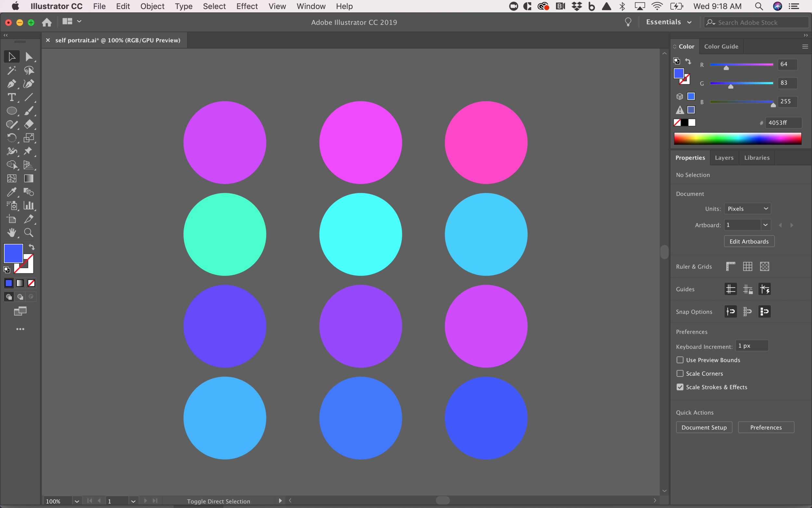This screenshot has height=508, width=812.
Task: Click the color spectrum bar
Action: pyautogui.click(x=737, y=138)
